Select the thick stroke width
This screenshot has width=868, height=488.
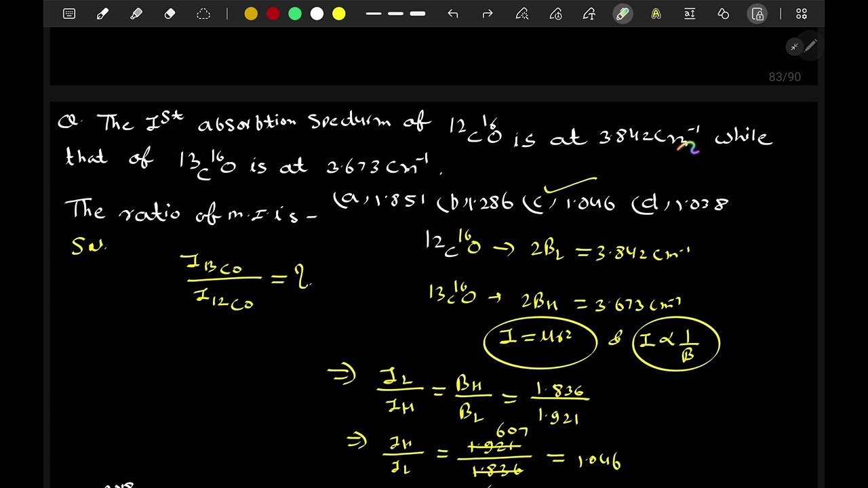418,14
